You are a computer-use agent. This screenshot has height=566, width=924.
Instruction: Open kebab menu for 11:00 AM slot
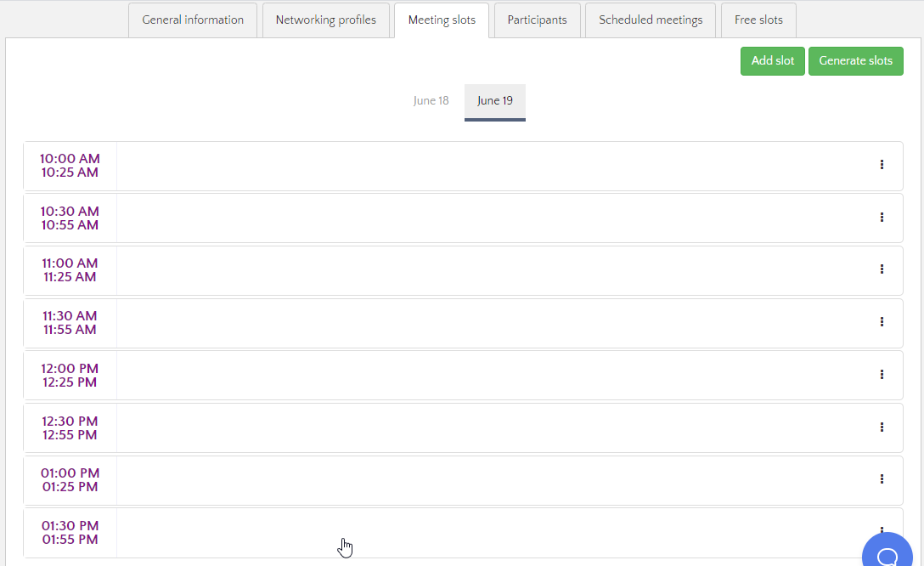coord(882,269)
